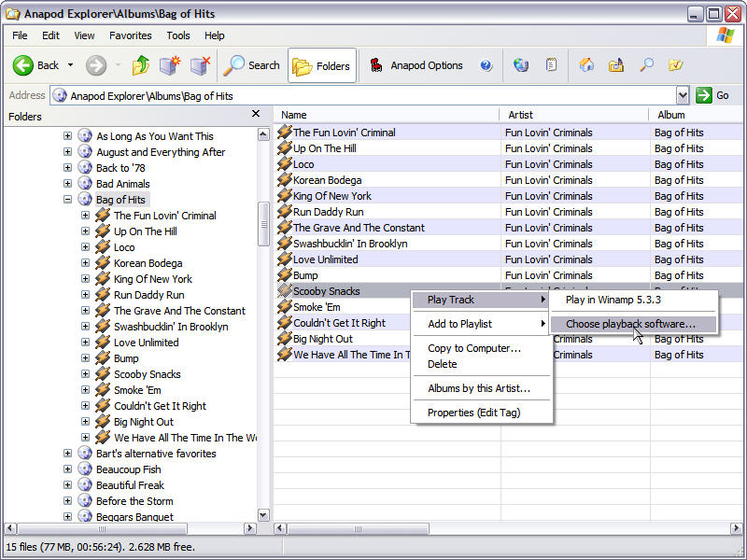Viewport: 747px width, 560px height.
Task: Choose Delete from context menu
Action: tap(482, 364)
